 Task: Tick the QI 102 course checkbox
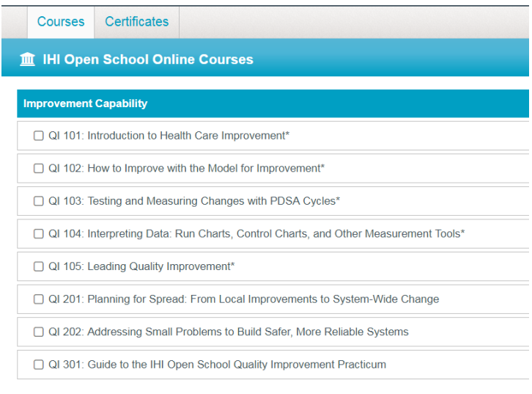tap(39, 169)
